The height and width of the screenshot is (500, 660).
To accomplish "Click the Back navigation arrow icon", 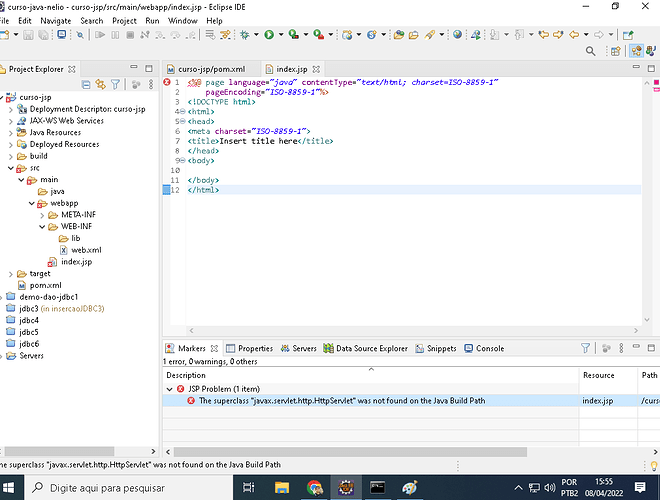I will pos(574,35).
